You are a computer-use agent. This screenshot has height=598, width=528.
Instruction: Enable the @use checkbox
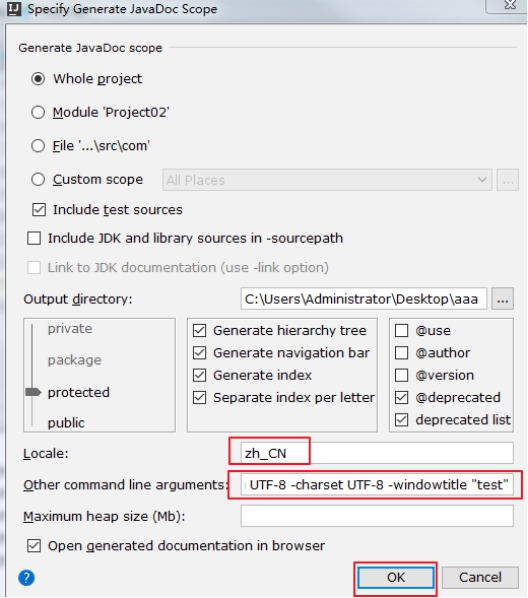[401, 330]
